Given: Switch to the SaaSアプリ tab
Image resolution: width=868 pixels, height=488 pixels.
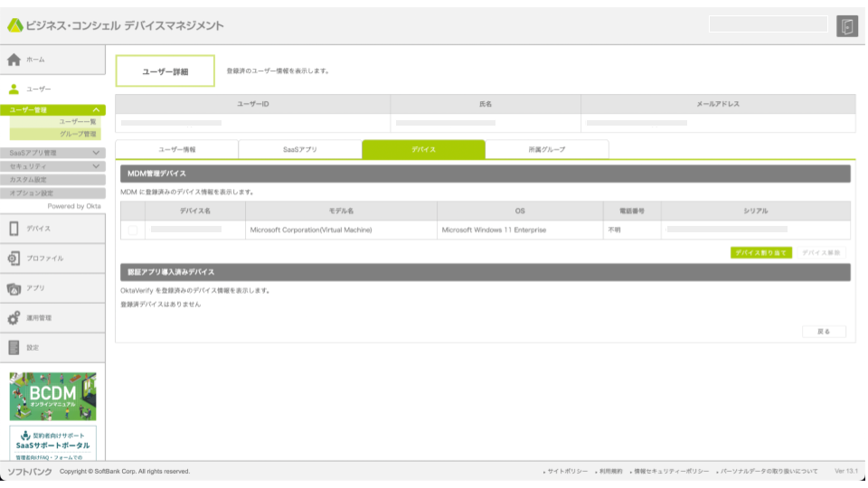Looking at the screenshot, I should pyautogui.click(x=299, y=149).
